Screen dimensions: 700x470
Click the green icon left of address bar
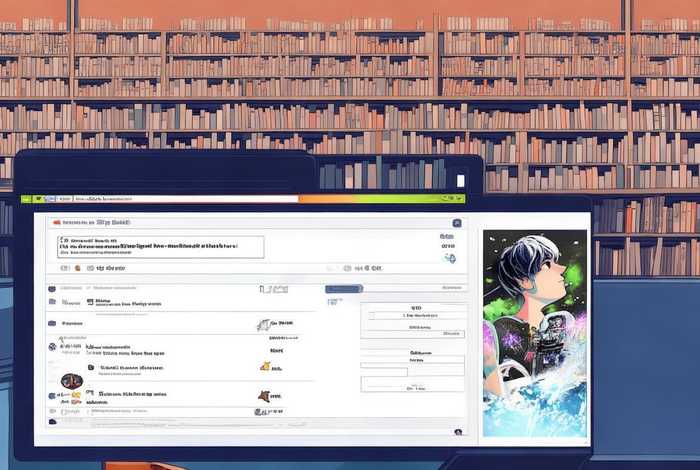tap(38, 199)
